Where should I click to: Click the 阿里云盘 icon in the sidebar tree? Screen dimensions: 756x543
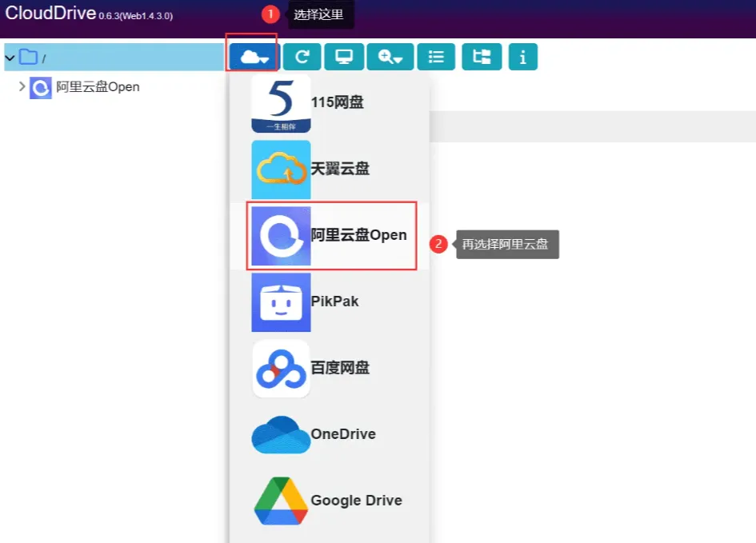pos(41,88)
